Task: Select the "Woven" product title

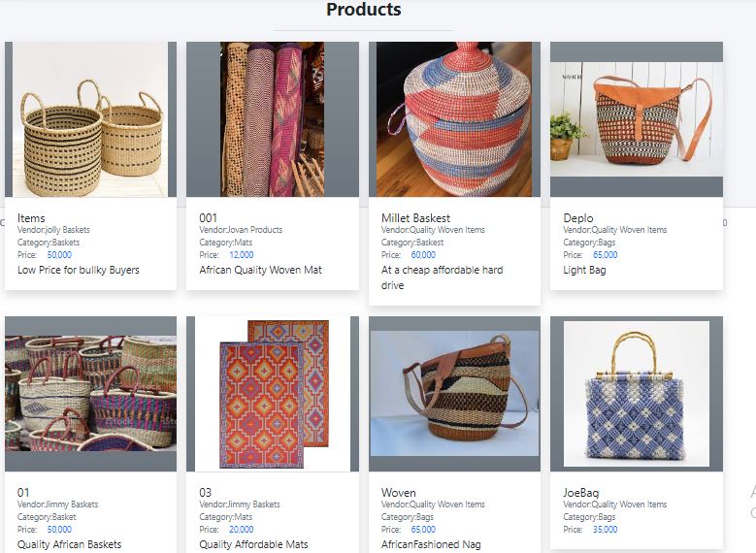Action: click(398, 493)
